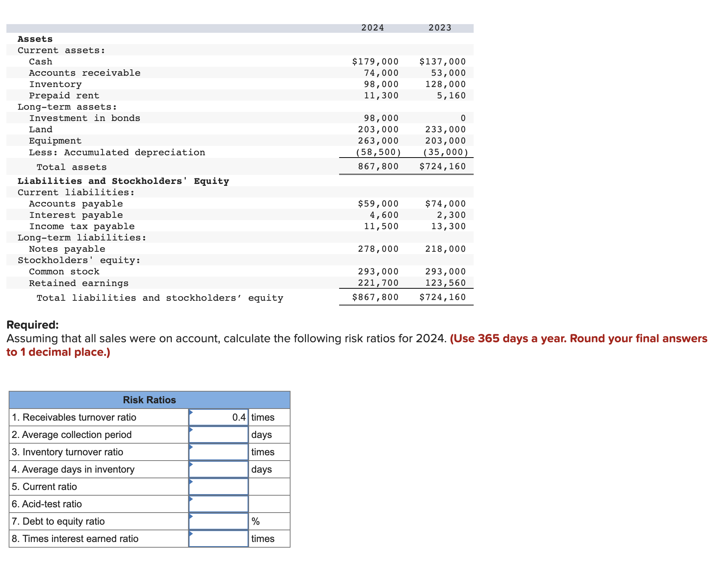Click 2023 Retained earnings value 123,560
728x568 pixels.
(x=446, y=283)
